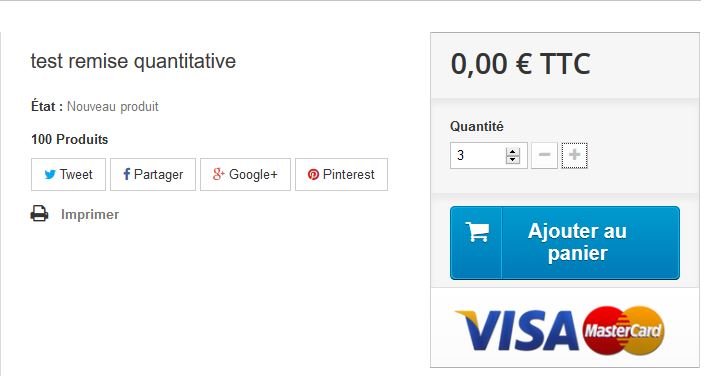Click the Facebook f icon
This screenshot has height=376, width=713.
click(126, 174)
